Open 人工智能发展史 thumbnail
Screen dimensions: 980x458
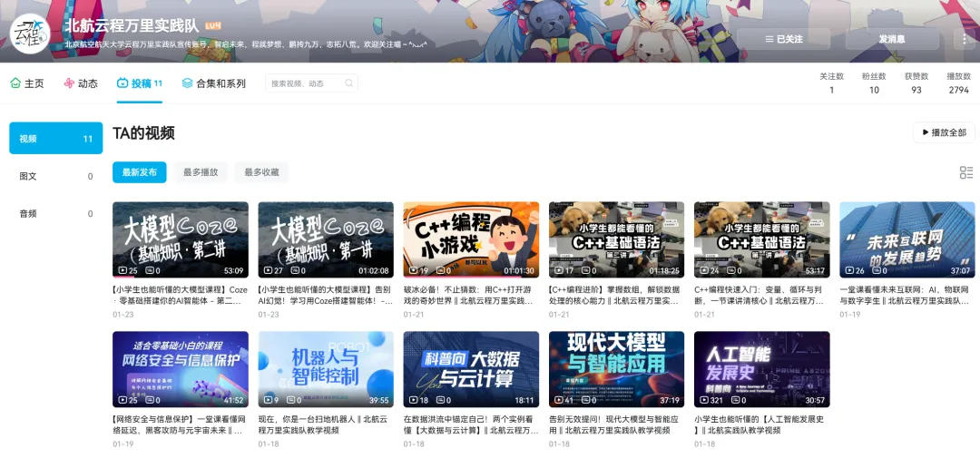pos(762,369)
